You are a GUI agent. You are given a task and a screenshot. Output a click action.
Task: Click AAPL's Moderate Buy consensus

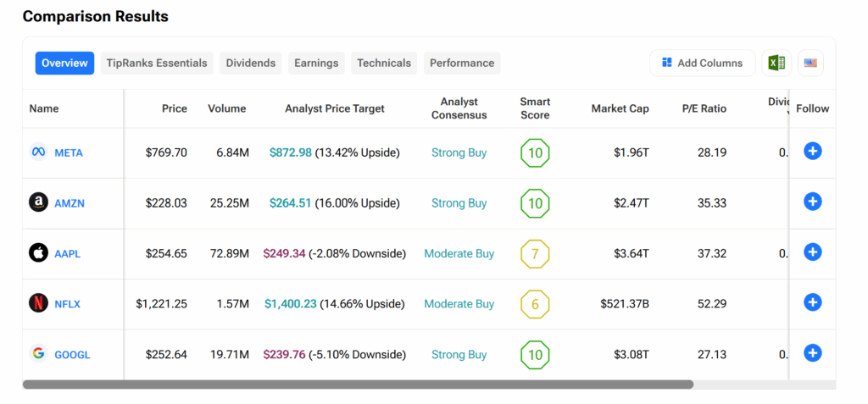click(459, 253)
